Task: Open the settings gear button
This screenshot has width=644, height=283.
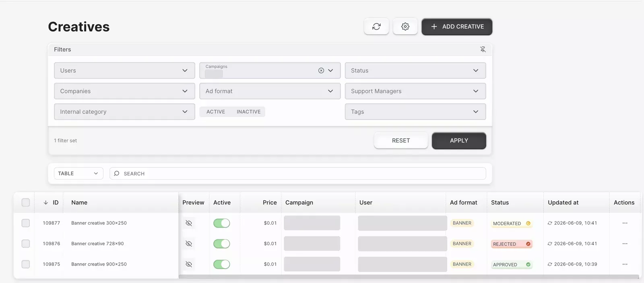Action: click(x=405, y=27)
